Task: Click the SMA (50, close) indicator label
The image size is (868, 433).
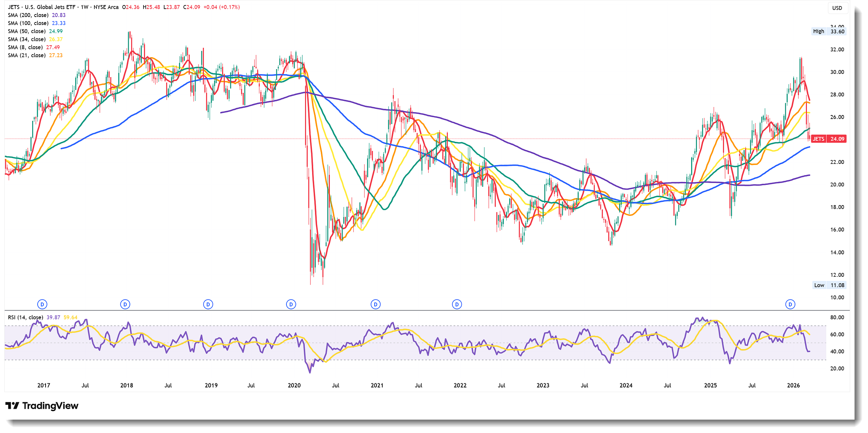Action: (x=27, y=31)
